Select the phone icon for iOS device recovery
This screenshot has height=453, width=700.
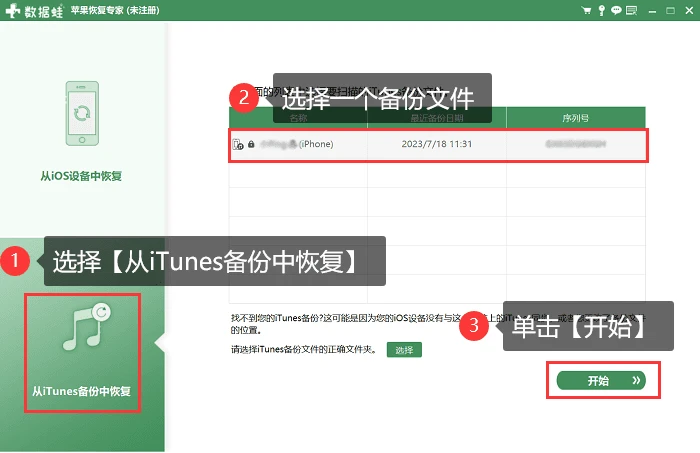[82, 113]
